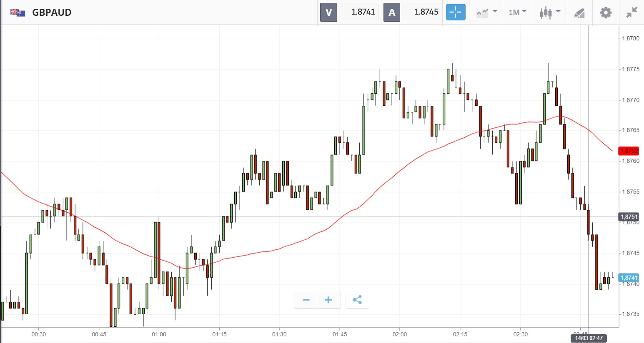Open the indicators dropdown
Image resolution: width=644 pixels, height=343 pixels.
(486, 12)
